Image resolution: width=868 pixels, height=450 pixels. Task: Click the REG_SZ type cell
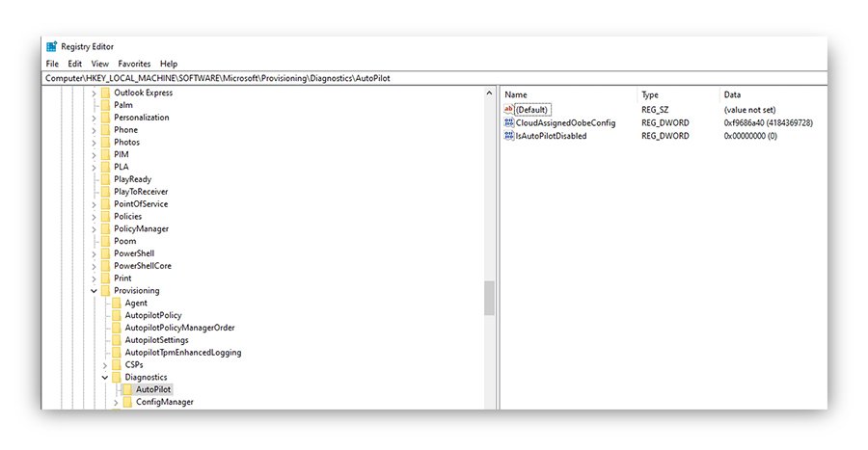coord(655,110)
